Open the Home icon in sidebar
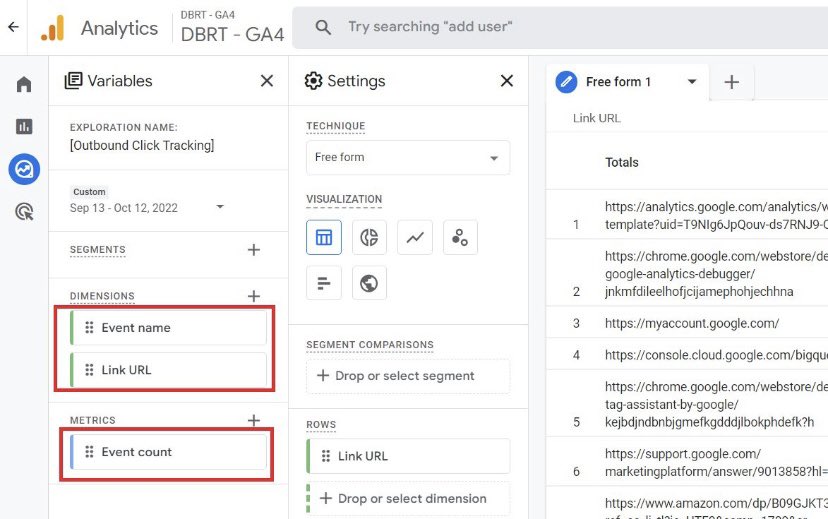This screenshot has width=828, height=519. click(x=24, y=84)
